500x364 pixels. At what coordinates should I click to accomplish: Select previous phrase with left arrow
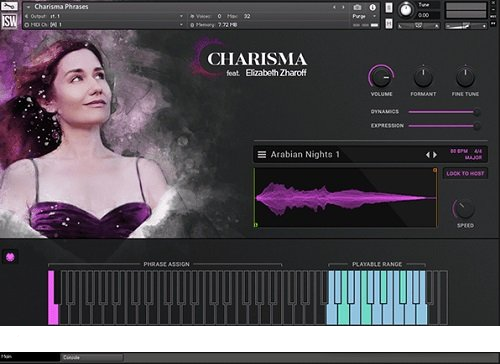pyautogui.click(x=428, y=155)
